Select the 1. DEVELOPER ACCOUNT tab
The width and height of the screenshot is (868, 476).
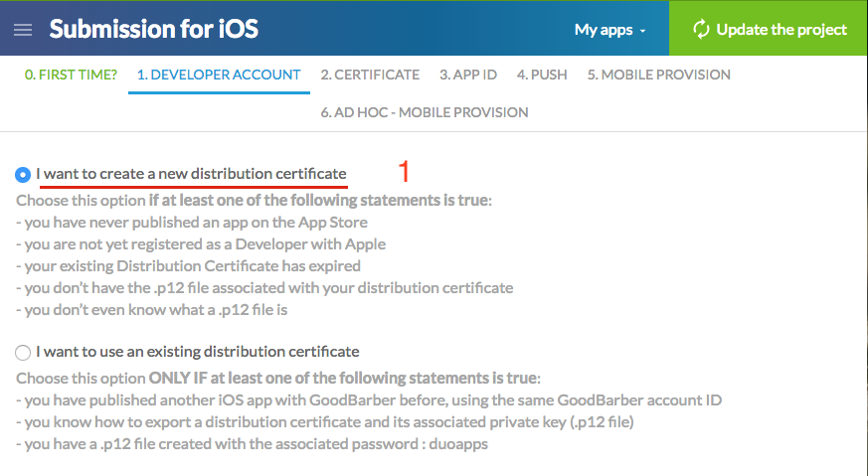pos(219,75)
